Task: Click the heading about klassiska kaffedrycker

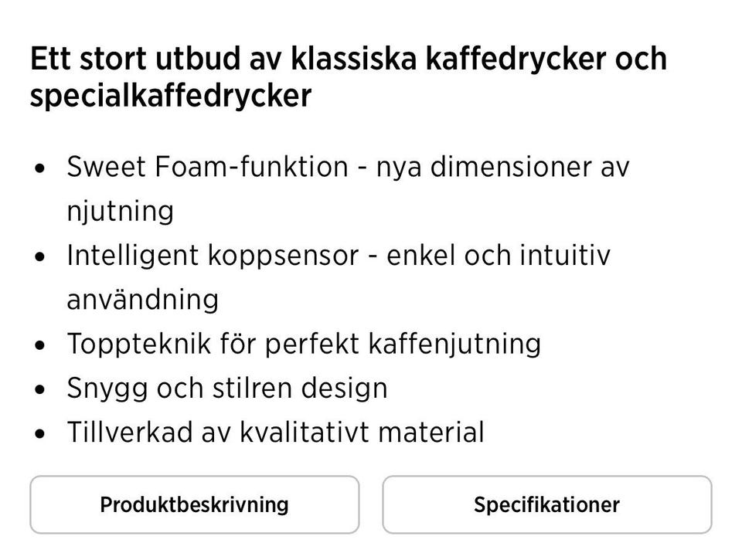Action: [x=348, y=60]
